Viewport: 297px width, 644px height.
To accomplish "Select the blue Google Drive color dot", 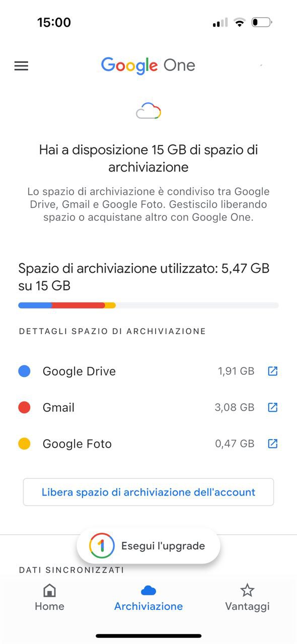I will point(24,371).
